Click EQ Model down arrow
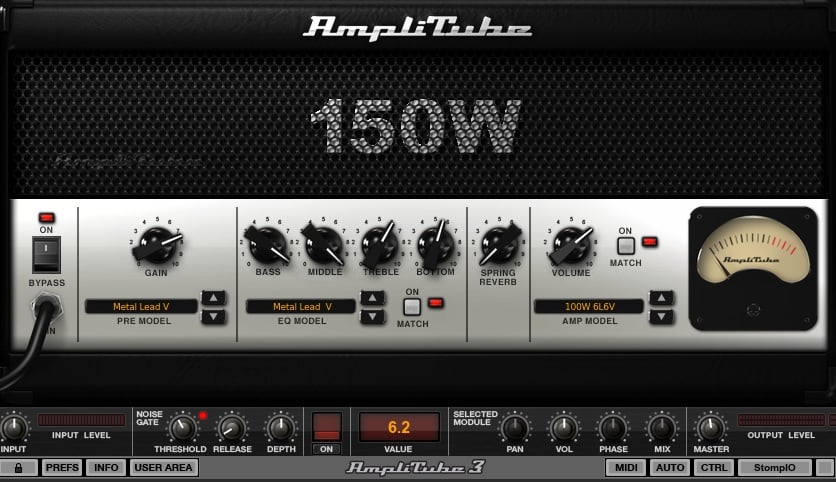 pos(372,317)
